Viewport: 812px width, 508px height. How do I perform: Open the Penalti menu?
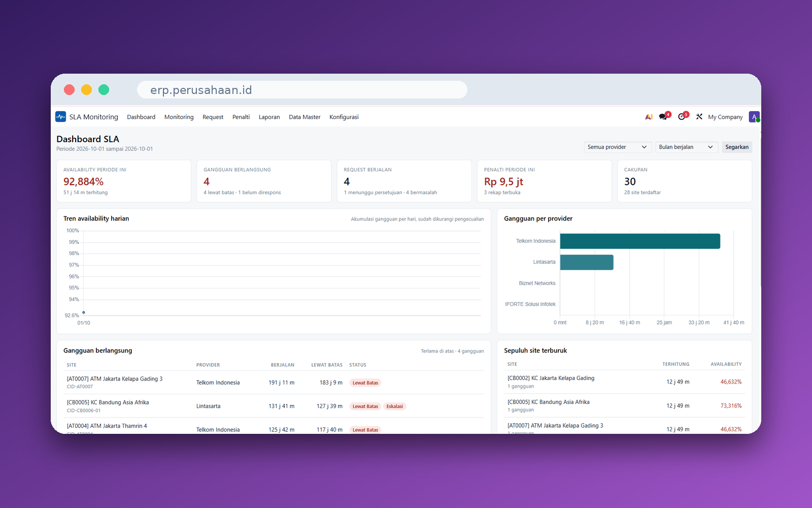pyautogui.click(x=241, y=117)
